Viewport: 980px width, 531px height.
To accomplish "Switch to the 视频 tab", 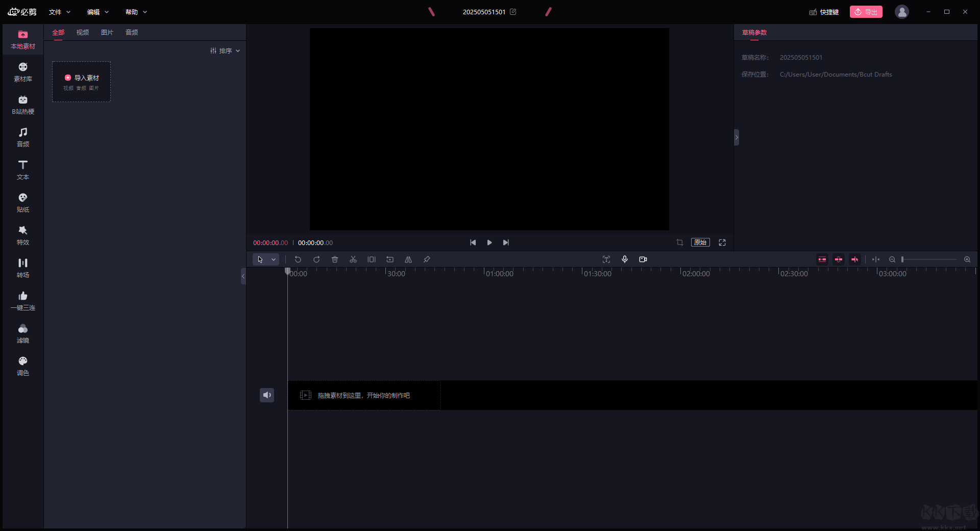I will (83, 32).
